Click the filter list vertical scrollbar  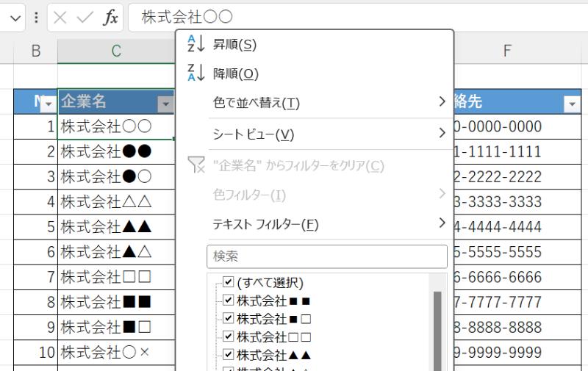(437, 331)
